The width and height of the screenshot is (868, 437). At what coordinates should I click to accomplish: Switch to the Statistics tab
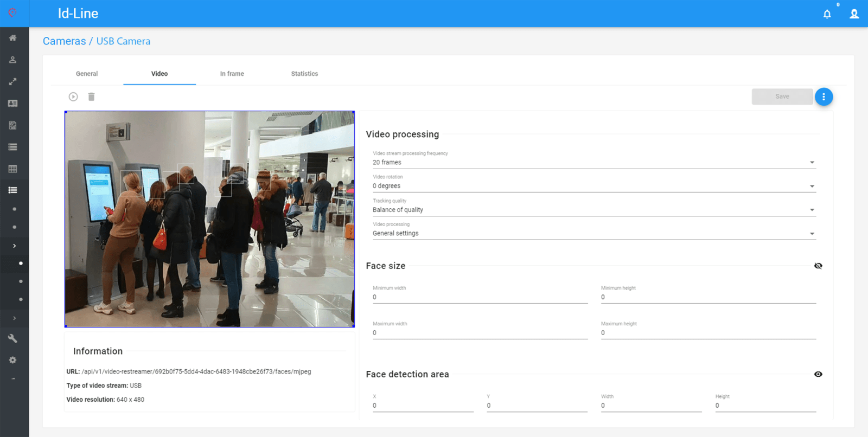click(304, 74)
